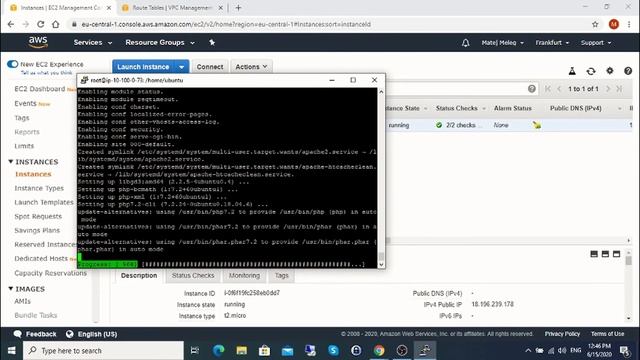Open Microsoft Edge from taskbar
Image resolution: width=640 pixels, height=360 pixels.
pyautogui.click(x=218, y=350)
